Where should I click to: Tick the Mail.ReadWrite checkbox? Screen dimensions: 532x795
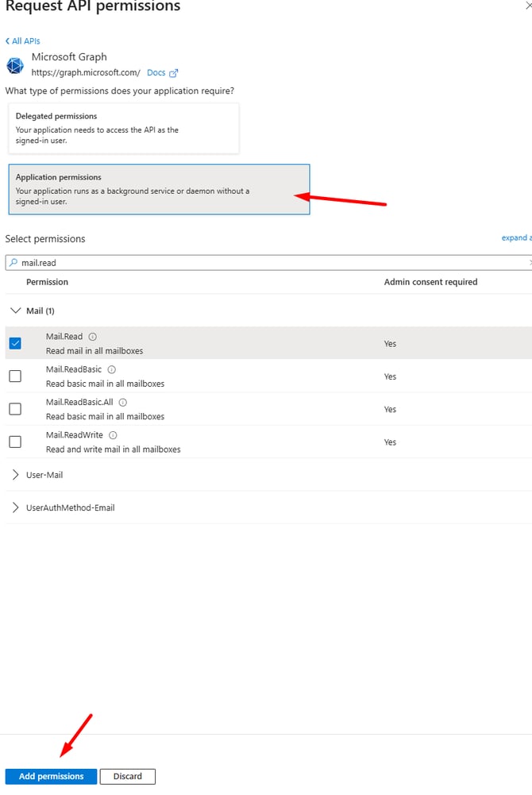15,442
